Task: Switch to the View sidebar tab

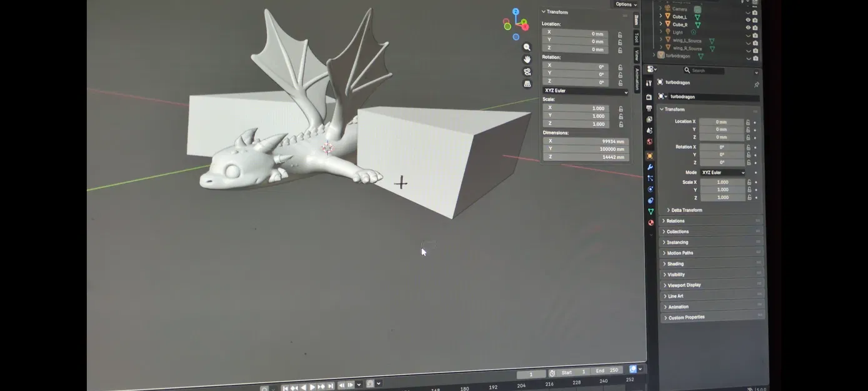Action: click(x=637, y=55)
